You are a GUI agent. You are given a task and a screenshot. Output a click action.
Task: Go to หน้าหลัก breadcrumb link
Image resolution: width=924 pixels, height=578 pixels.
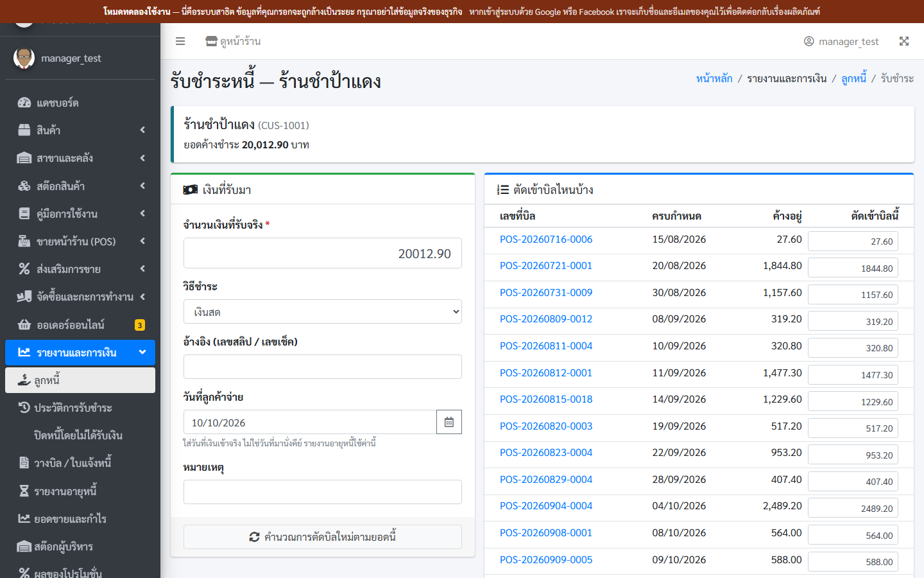tap(714, 78)
